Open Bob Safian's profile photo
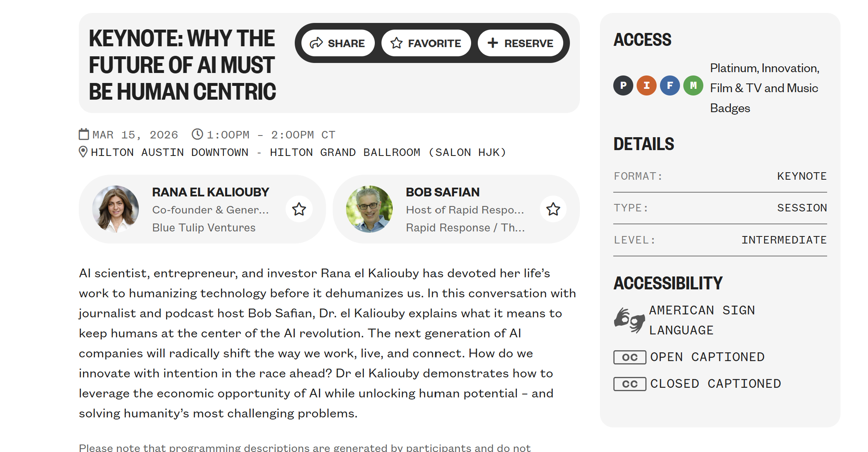This screenshot has width=868, height=452. point(369,209)
